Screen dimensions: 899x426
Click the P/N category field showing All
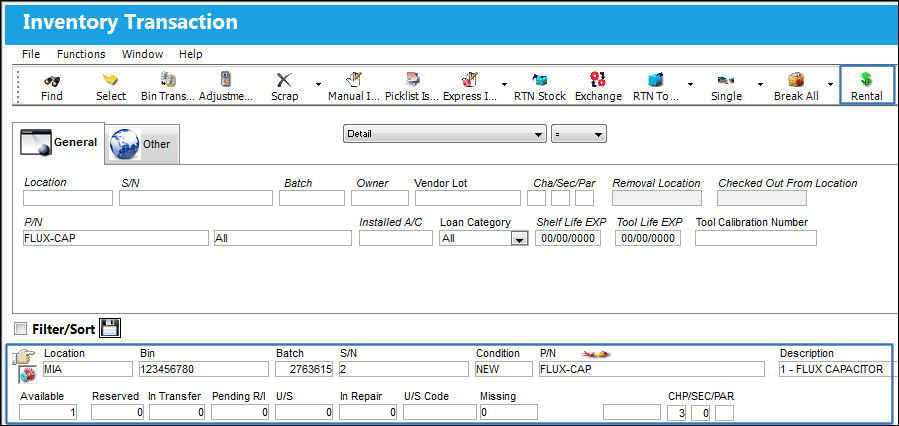[282, 239]
